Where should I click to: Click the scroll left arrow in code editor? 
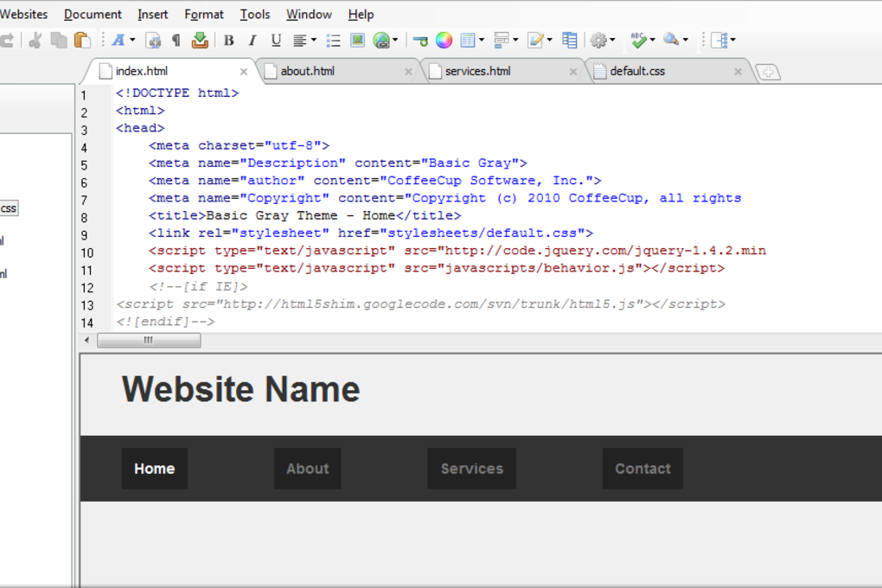pyautogui.click(x=86, y=341)
